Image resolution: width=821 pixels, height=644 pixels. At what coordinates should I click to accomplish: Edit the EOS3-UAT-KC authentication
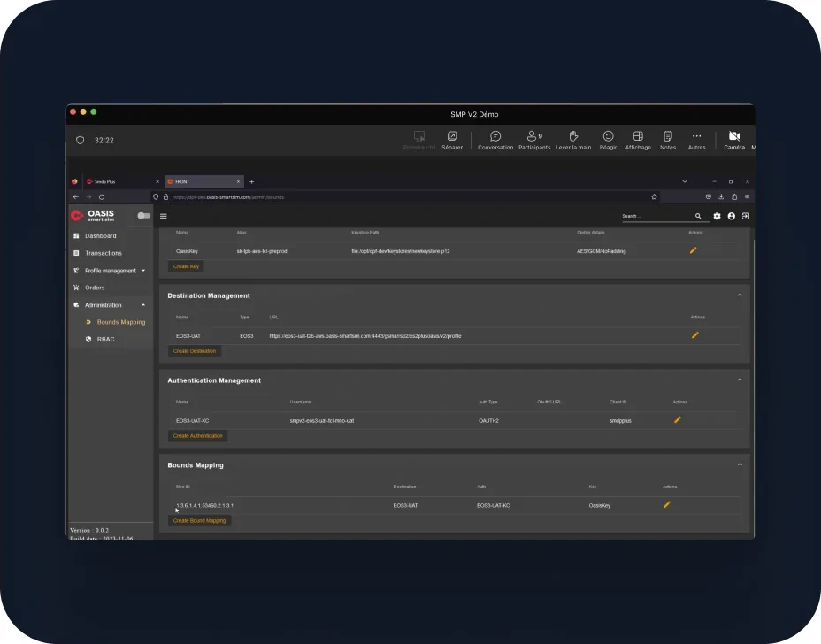[x=677, y=420]
